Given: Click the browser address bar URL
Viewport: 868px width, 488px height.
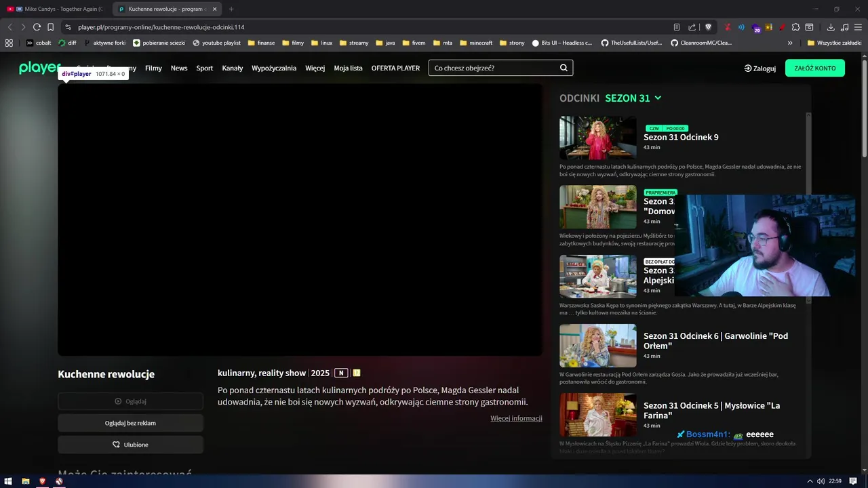Looking at the screenshot, I should (x=161, y=27).
